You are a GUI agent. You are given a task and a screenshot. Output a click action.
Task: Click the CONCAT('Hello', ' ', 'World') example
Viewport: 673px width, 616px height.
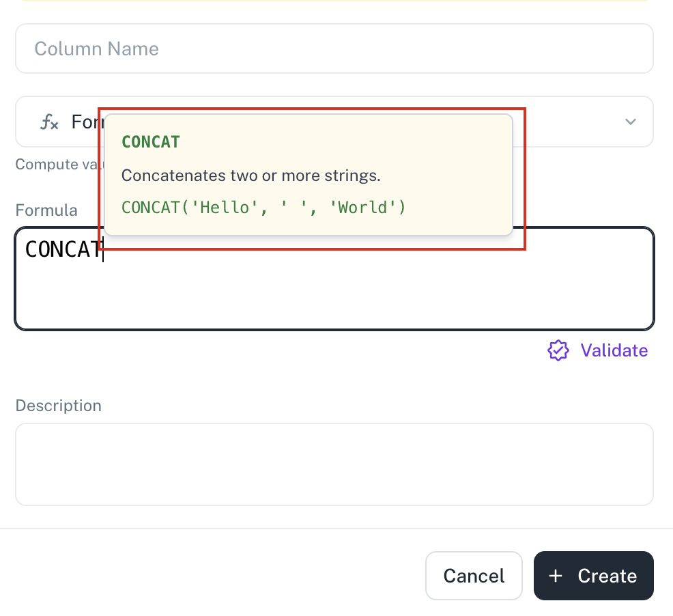pyautogui.click(x=263, y=208)
